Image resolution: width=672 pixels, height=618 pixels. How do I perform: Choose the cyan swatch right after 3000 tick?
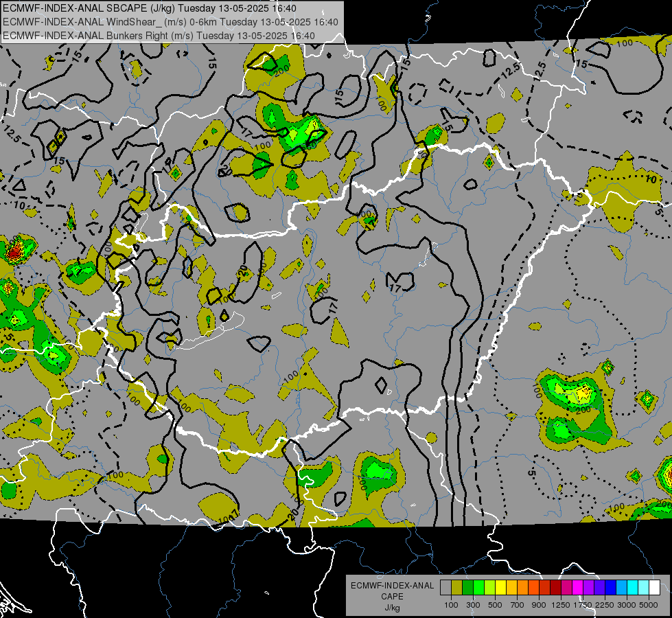tap(633, 587)
